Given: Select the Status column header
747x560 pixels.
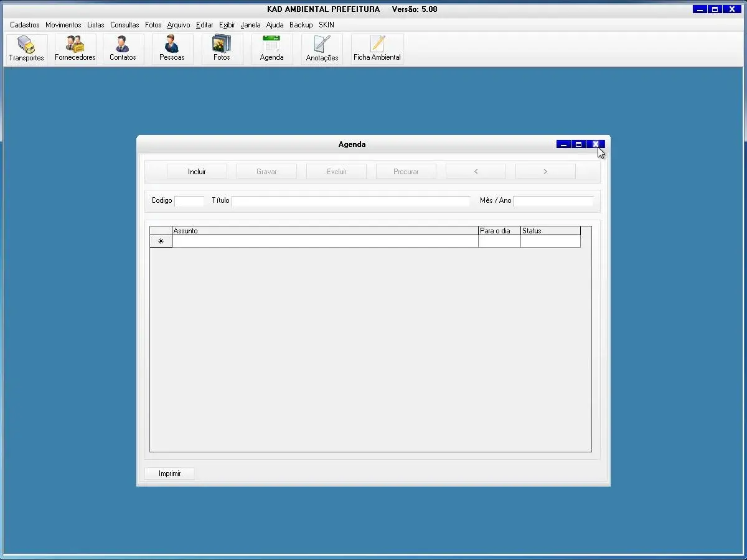Looking at the screenshot, I should pos(550,231).
